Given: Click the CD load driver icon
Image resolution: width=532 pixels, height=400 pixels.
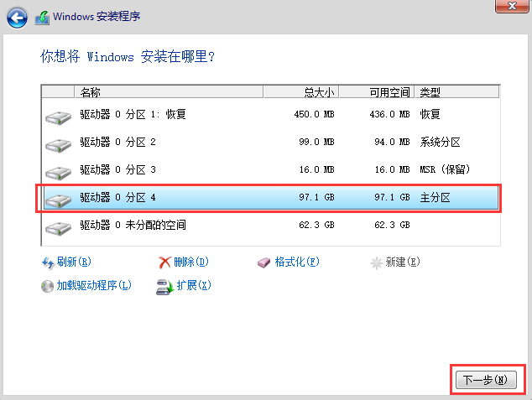Looking at the screenshot, I should [x=47, y=287].
